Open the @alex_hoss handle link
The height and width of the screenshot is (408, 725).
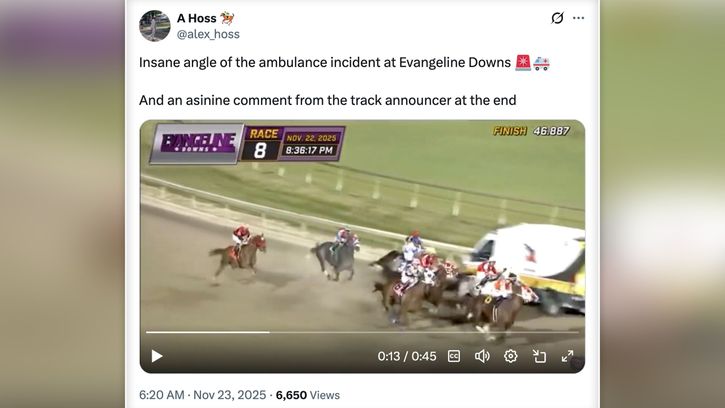[208, 34]
